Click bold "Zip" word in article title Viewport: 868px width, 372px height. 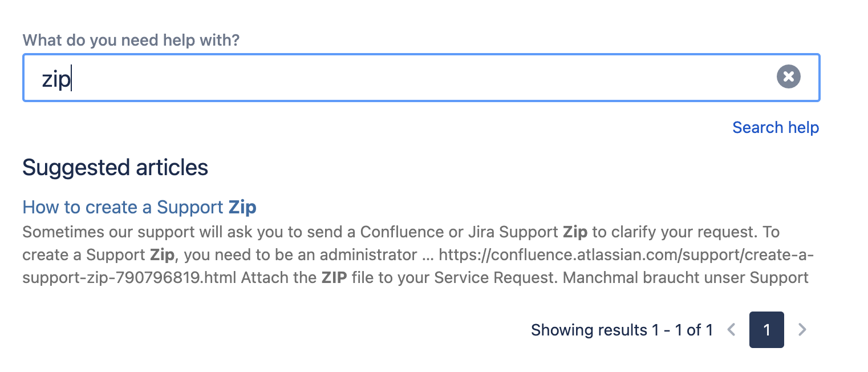(x=242, y=207)
